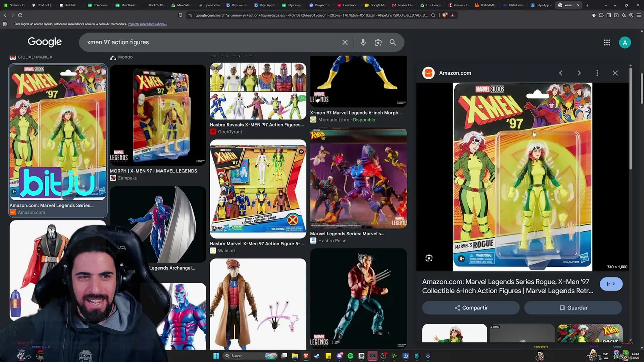644x362 pixels.
Task: Click the Google search input field
Action: pyautogui.click(x=211, y=42)
